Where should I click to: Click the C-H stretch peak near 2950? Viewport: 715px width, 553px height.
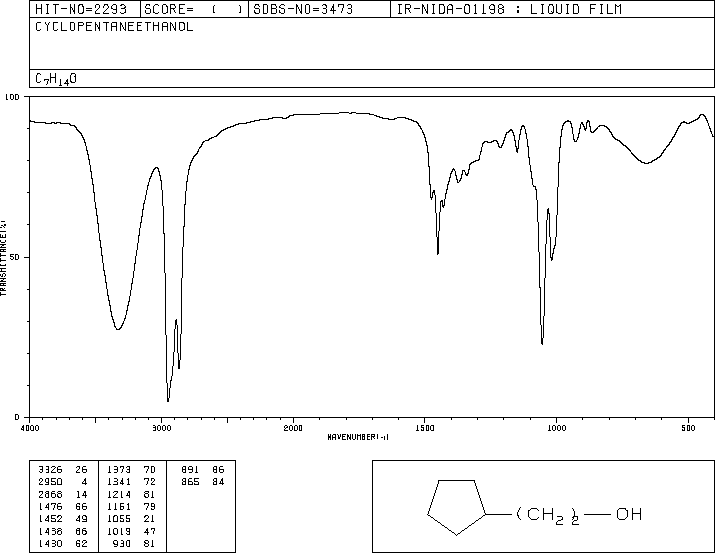point(168,400)
